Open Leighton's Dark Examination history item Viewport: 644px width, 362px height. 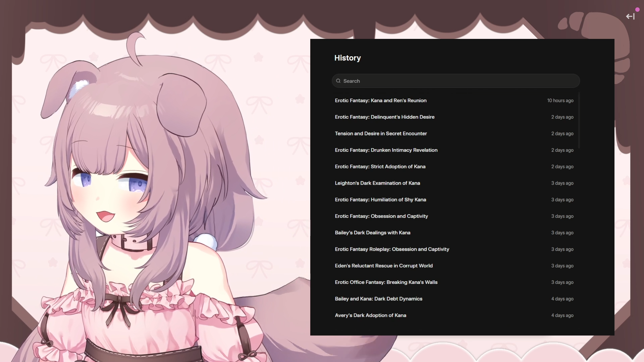[x=377, y=183]
